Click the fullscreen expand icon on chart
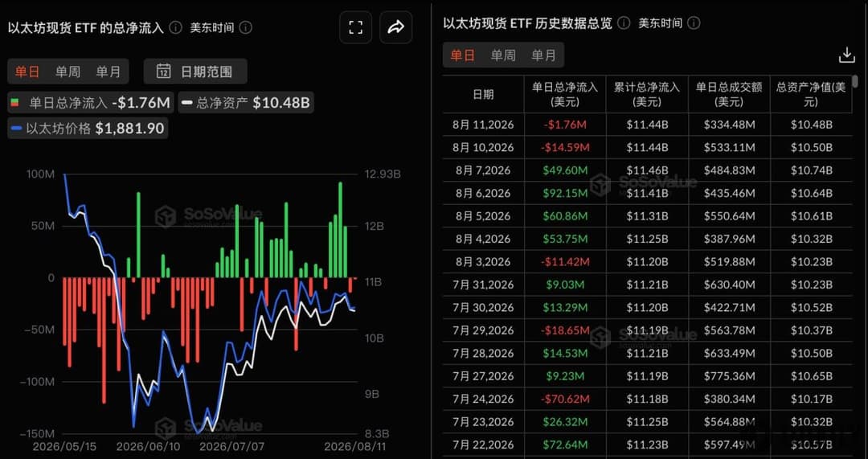 point(355,27)
